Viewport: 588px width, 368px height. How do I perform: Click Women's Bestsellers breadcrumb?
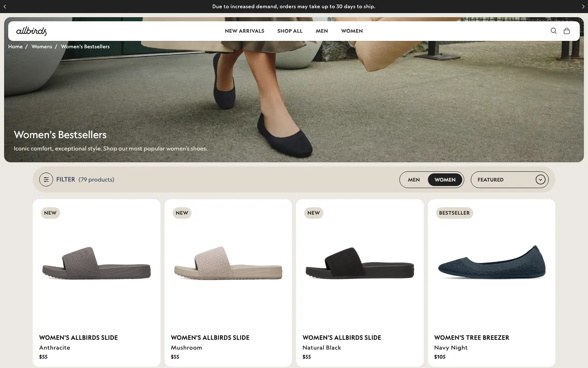(x=85, y=46)
